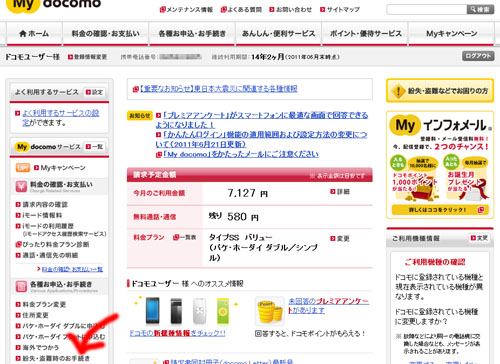This screenshot has width=500, height=364.
Task: Click the orange UP! icon
Action: 23,168
